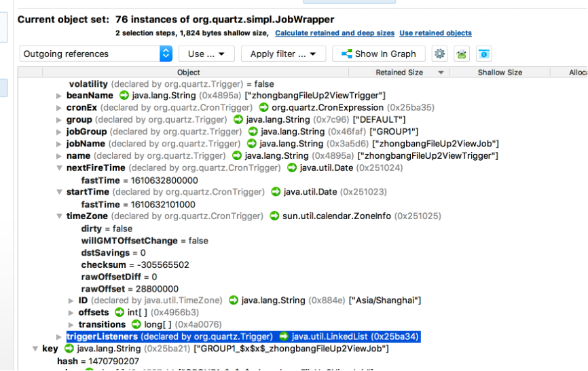588x371 pixels.
Task: Select rawOffset = 28800000 row
Action: (x=130, y=288)
